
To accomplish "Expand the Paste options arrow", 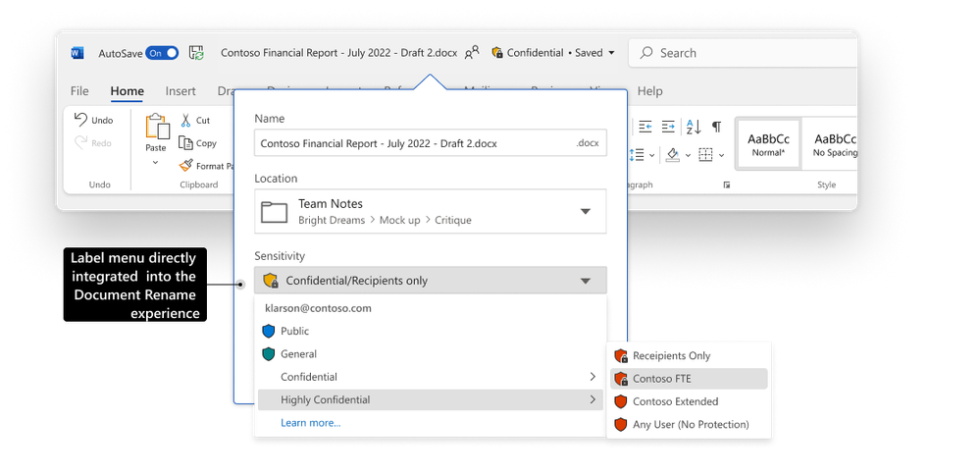I will click(156, 163).
